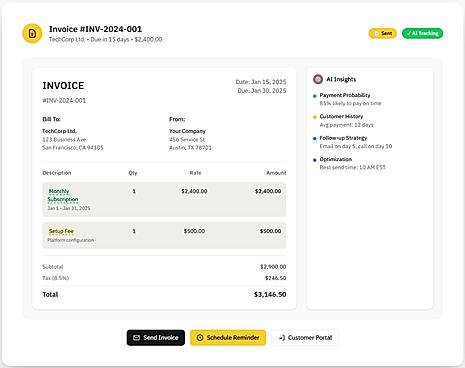Viewport: 465px width, 368px height.
Task: Click the AI Insights brain icon
Action: [x=318, y=79]
